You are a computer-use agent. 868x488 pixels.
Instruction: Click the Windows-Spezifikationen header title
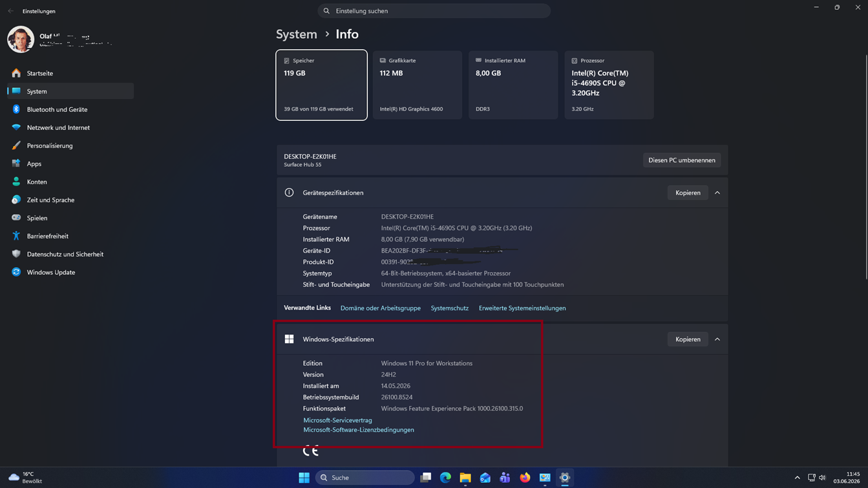pyautogui.click(x=338, y=339)
